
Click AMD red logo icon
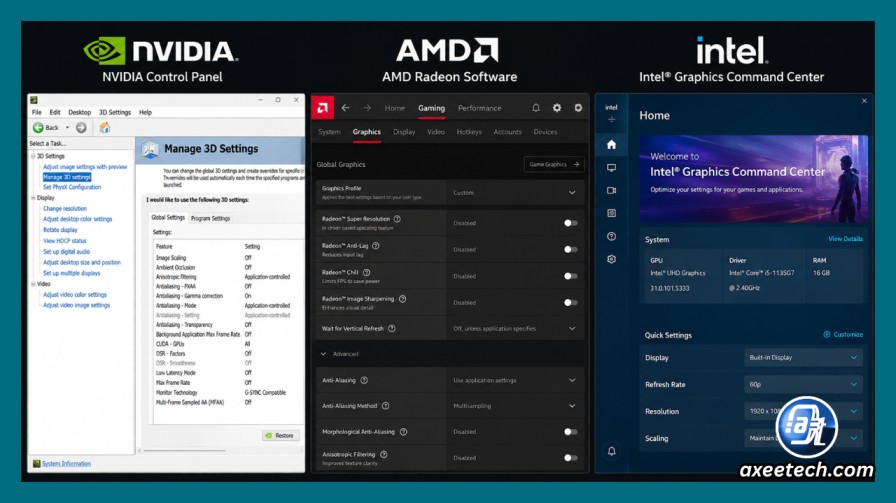[x=322, y=107]
